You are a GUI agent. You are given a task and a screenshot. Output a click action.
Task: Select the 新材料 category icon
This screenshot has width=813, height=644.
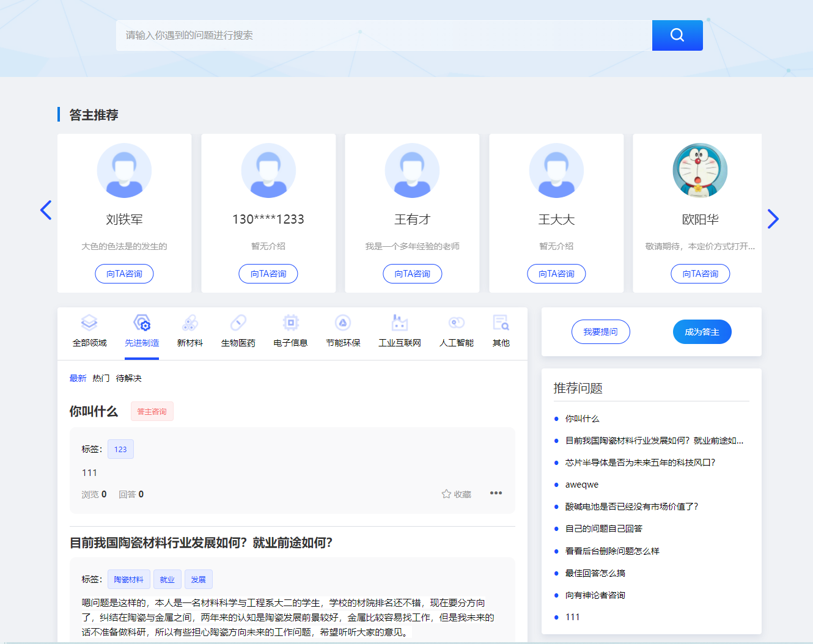point(189,323)
